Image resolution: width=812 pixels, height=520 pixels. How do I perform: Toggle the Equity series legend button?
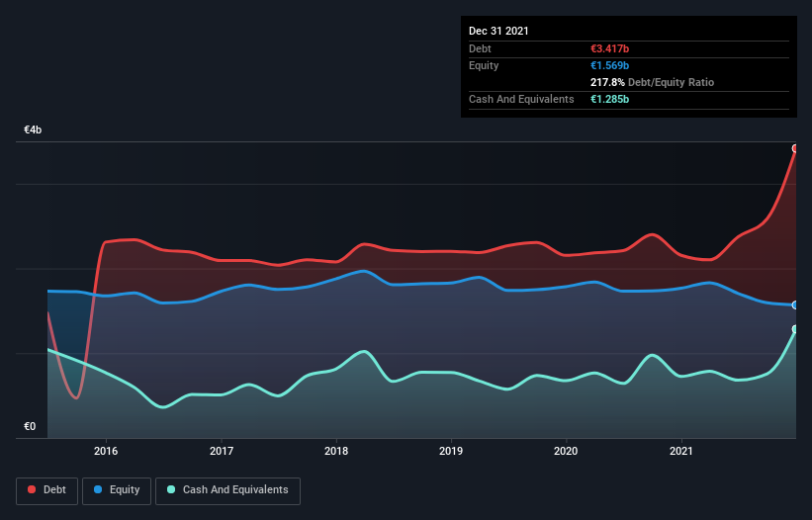[x=117, y=490]
